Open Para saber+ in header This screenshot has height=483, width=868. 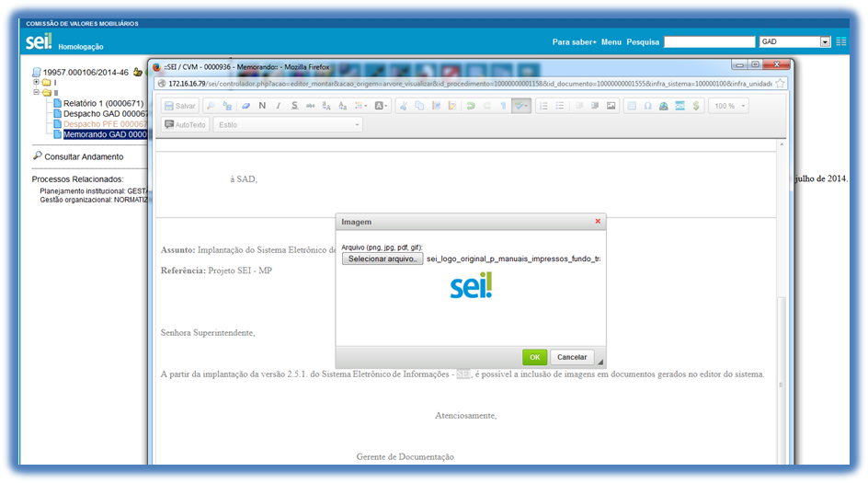click(574, 42)
